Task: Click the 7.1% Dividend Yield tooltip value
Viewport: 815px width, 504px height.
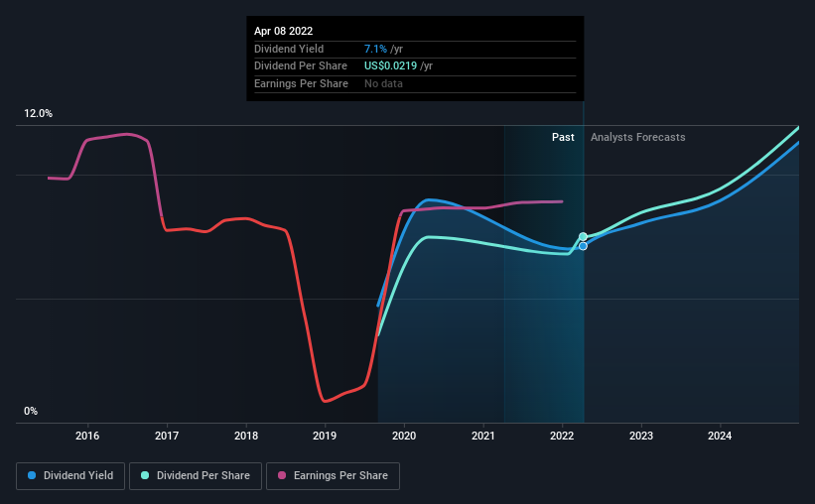Action: (375, 49)
